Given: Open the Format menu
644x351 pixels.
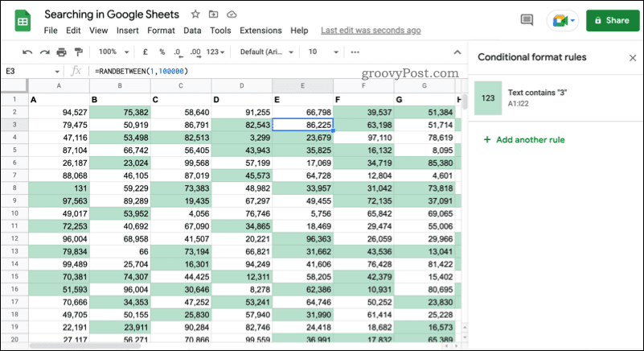Looking at the screenshot, I should [x=161, y=31].
